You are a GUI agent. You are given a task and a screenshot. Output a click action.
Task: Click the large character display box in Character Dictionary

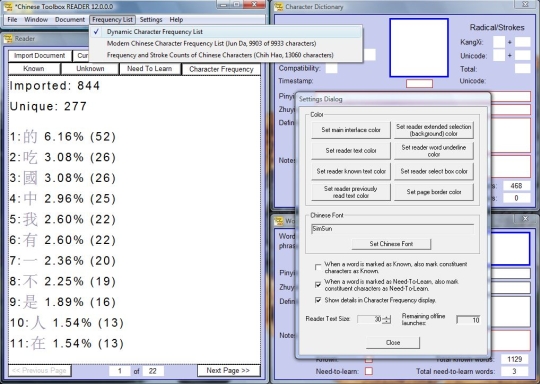coord(419,48)
